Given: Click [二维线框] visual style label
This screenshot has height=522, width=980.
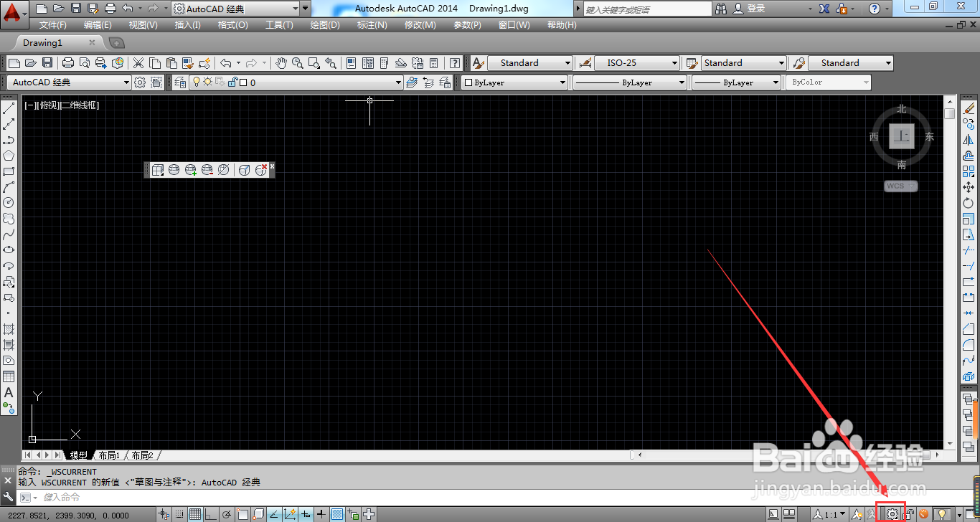Looking at the screenshot, I should [80, 105].
